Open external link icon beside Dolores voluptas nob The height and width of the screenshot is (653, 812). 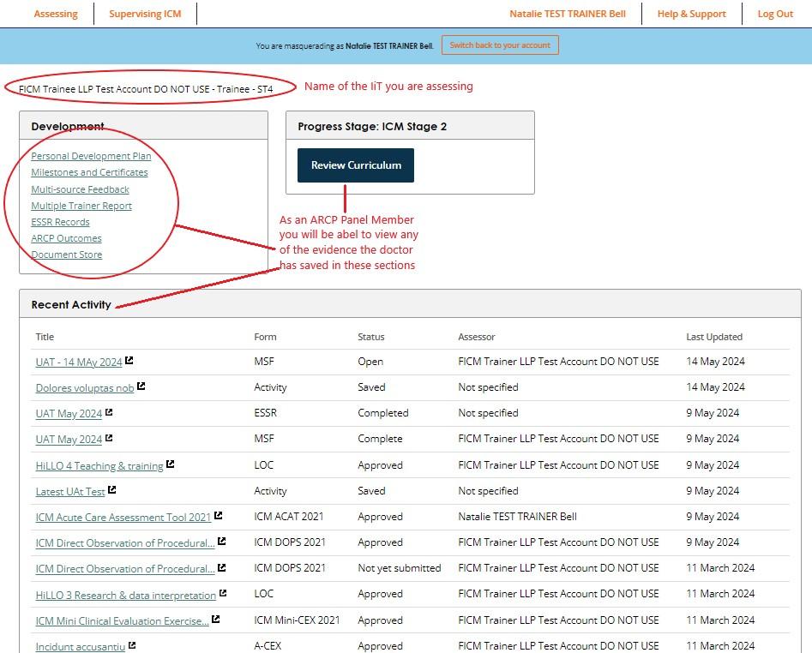coord(141,386)
